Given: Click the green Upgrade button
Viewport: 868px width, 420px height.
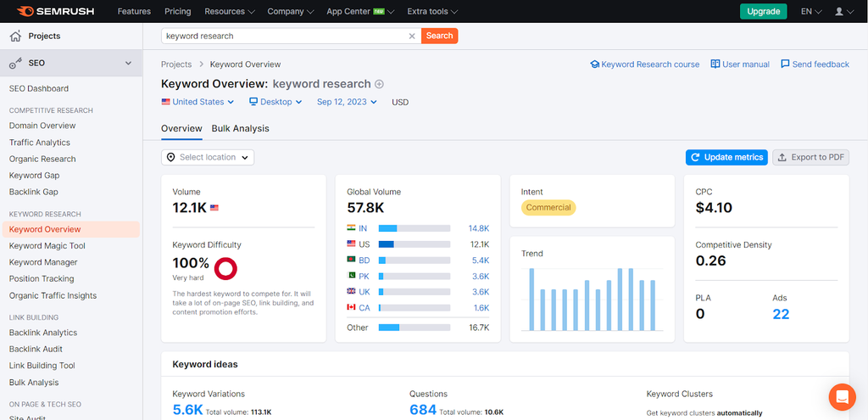Looking at the screenshot, I should coord(763,12).
